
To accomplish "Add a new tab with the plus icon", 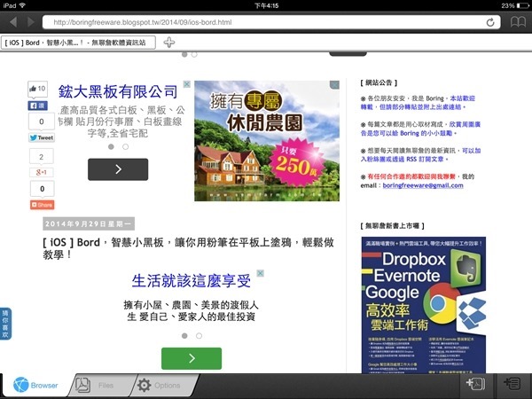I will 169,43.
